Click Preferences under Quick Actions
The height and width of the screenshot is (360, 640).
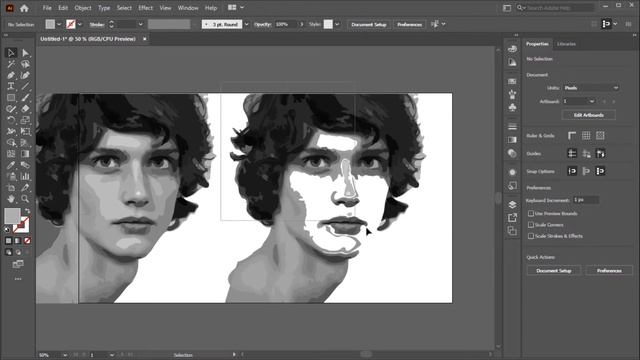coord(609,271)
